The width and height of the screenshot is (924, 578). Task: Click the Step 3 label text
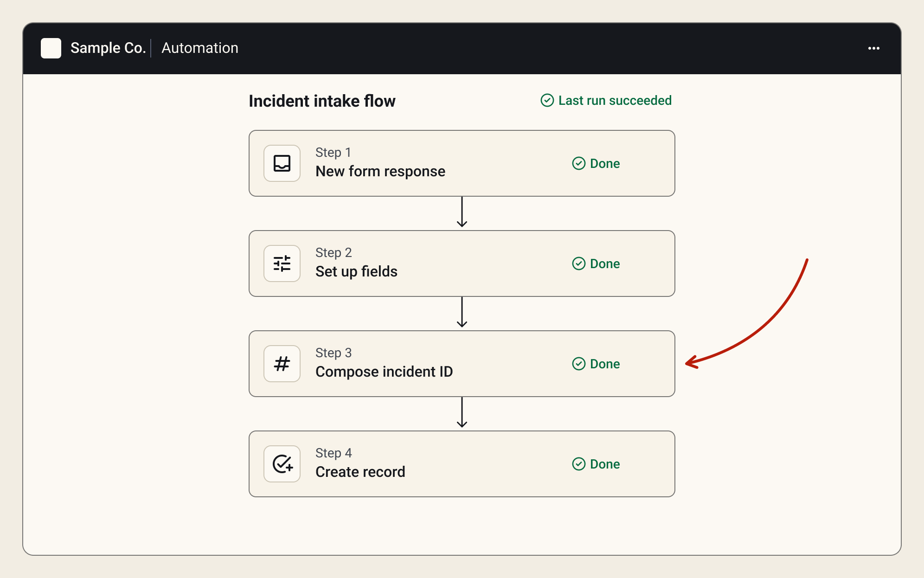(334, 353)
